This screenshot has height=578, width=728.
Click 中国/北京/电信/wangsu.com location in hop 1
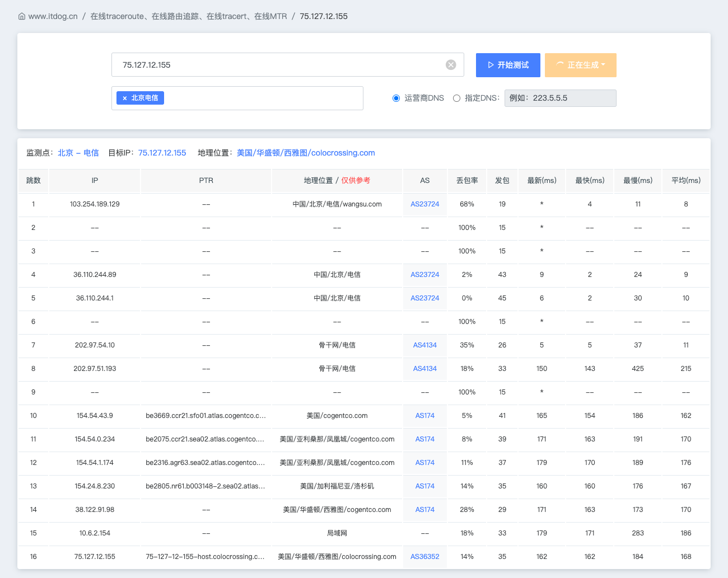click(337, 204)
